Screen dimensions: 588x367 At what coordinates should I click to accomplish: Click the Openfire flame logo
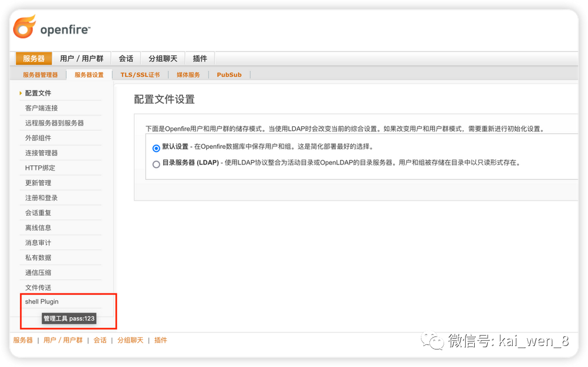[24, 27]
